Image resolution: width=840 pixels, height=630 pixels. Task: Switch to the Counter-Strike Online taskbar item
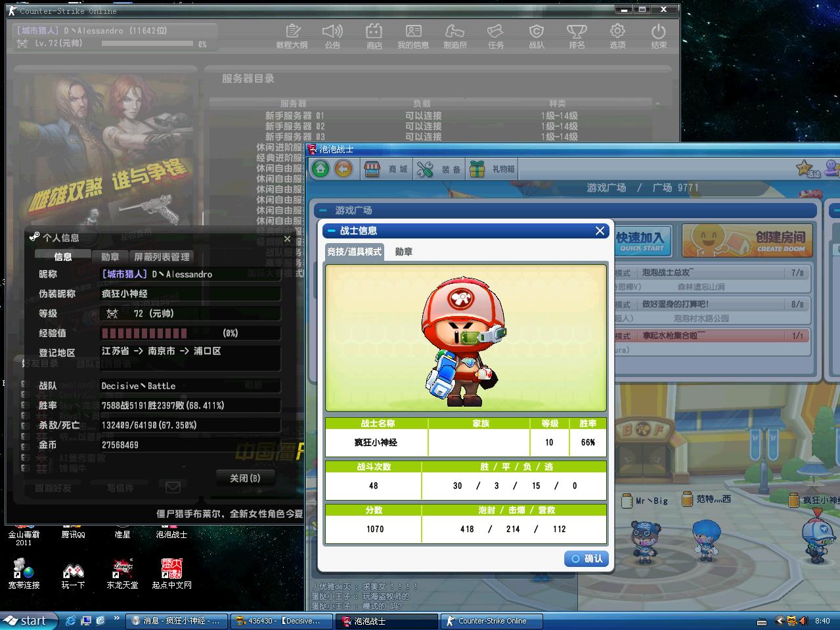[x=492, y=621]
